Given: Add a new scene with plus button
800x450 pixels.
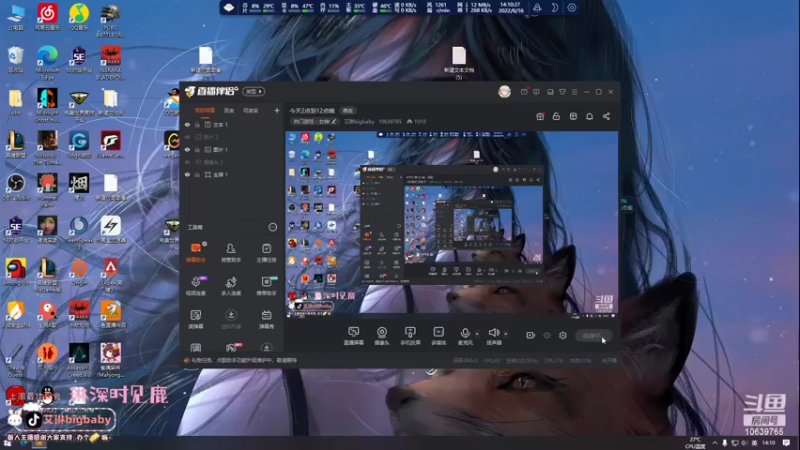Looking at the screenshot, I should point(277,110).
